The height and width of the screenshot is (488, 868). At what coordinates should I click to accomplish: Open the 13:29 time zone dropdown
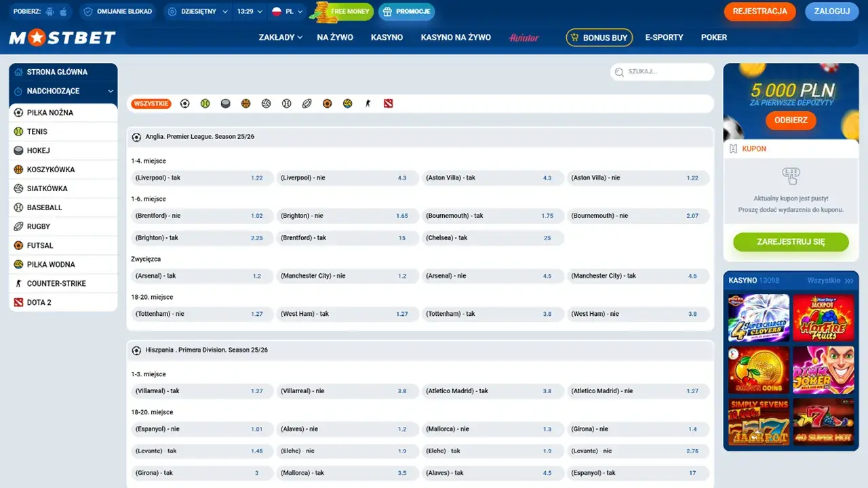(x=250, y=12)
